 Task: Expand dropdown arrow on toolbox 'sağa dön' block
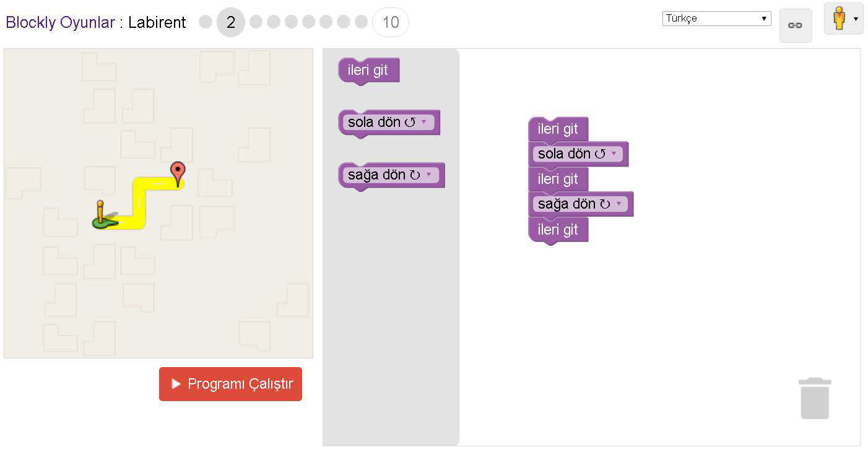(x=428, y=175)
